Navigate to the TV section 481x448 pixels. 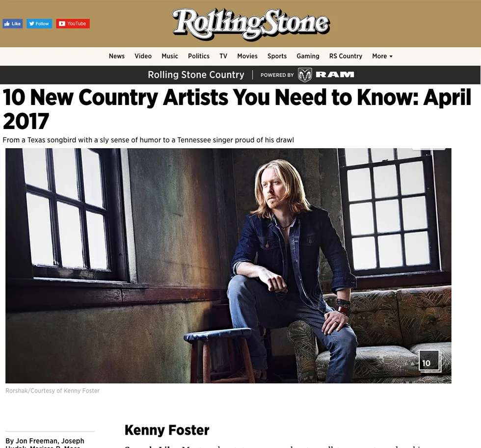(x=223, y=56)
